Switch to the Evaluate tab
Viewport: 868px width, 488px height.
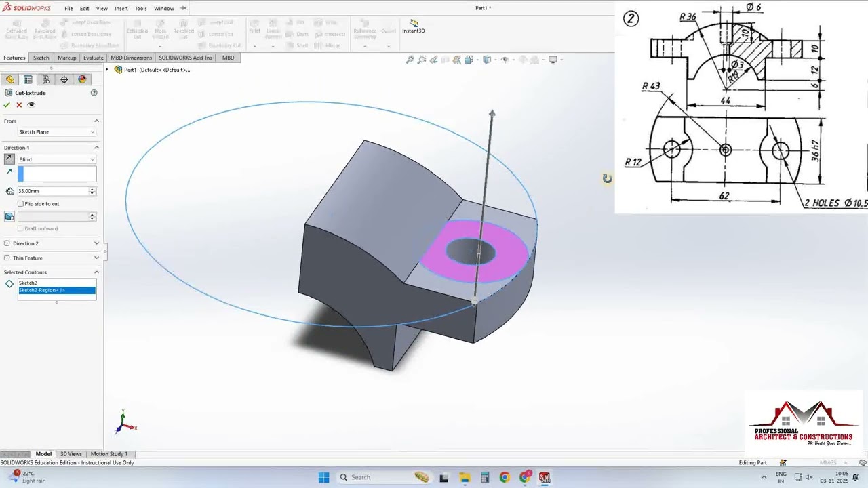pos(94,58)
